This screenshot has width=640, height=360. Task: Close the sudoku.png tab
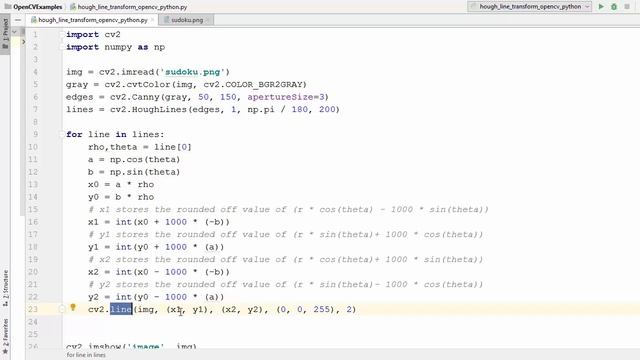[208, 20]
